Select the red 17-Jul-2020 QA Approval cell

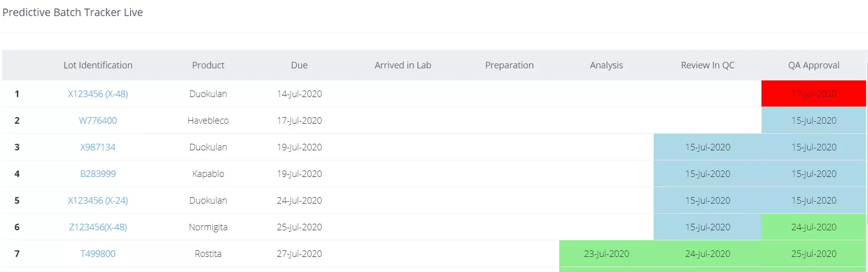(814, 94)
